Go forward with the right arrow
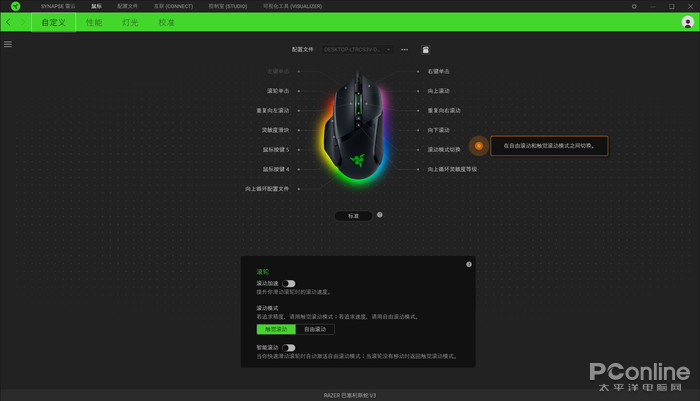Viewport: 700px width, 401px height. click(x=23, y=22)
